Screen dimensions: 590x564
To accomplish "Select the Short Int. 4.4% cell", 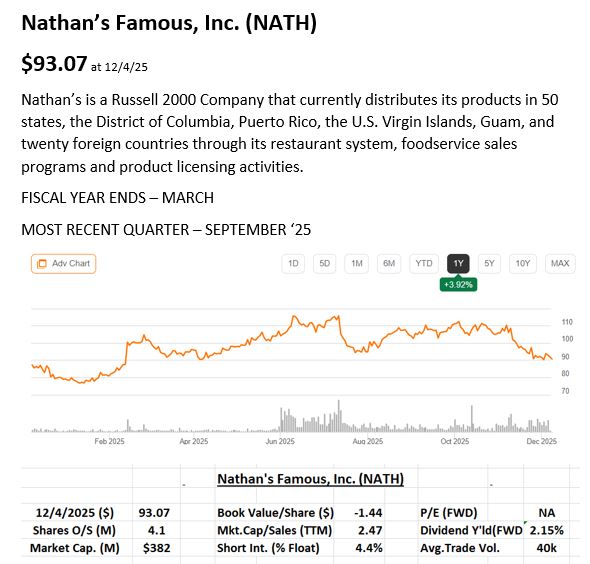I will 369,548.
